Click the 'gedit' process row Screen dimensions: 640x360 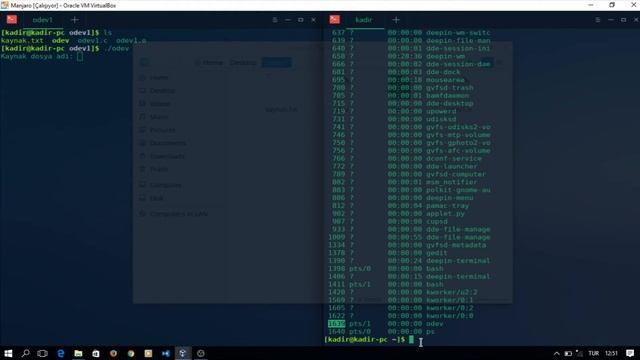click(388, 253)
